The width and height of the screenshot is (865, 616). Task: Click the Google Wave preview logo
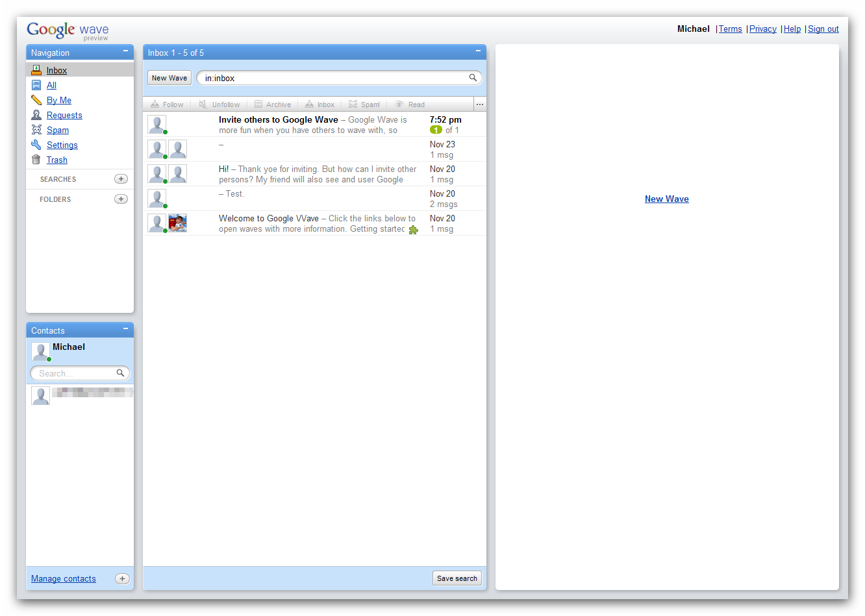(68, 31)
